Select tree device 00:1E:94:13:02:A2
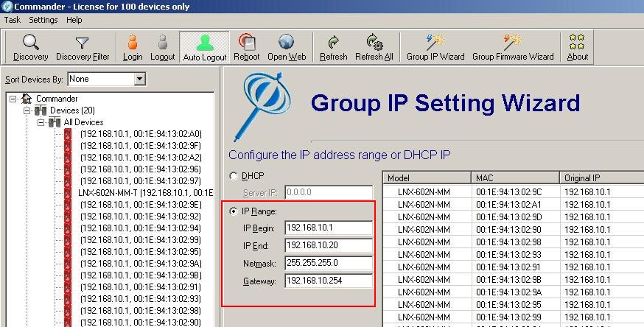644x327 pixels. click(x=141, y=158)
